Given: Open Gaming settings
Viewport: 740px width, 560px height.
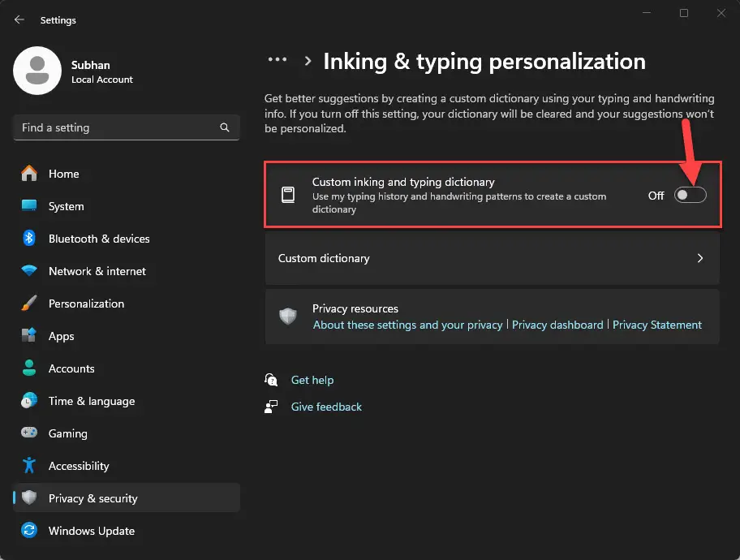Looking at the screenshot, I should [x=126, y=433].
